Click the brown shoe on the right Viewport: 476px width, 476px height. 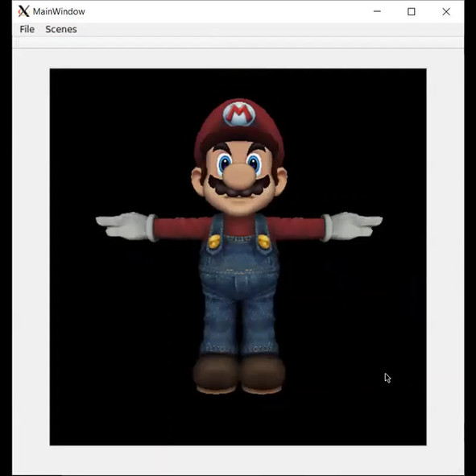pos(263,375)
